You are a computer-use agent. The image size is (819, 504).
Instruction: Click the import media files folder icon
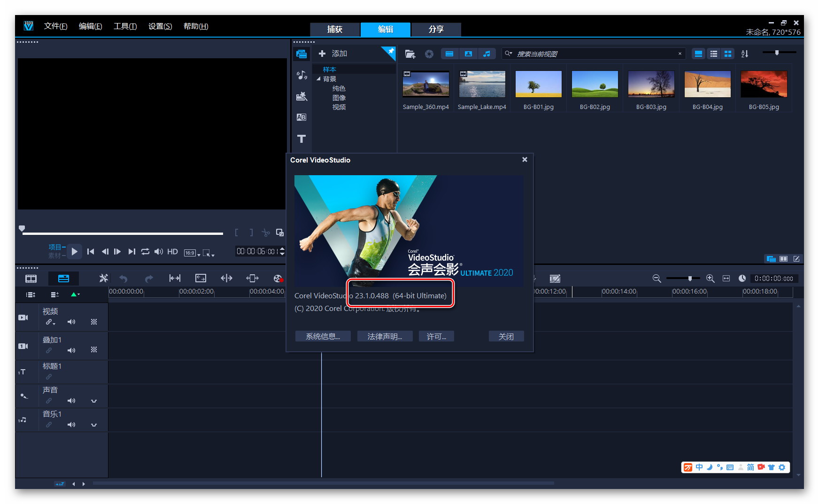point(410,54)
